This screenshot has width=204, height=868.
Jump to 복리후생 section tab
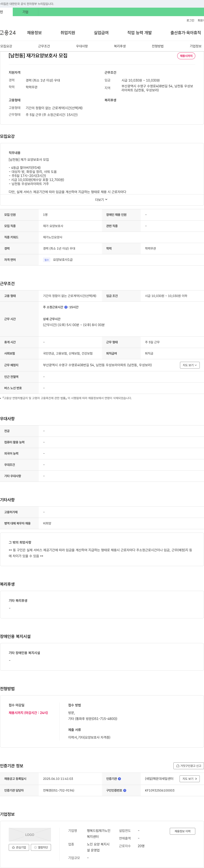coord(120,46)
